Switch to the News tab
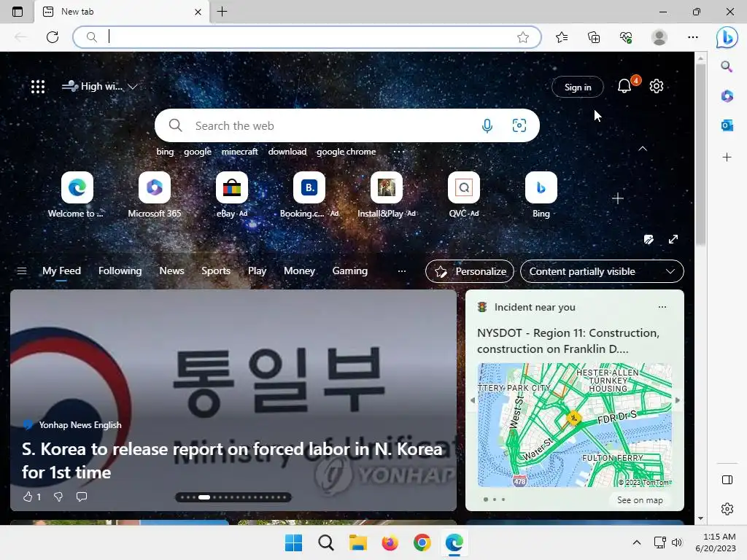 click(171, 271)
